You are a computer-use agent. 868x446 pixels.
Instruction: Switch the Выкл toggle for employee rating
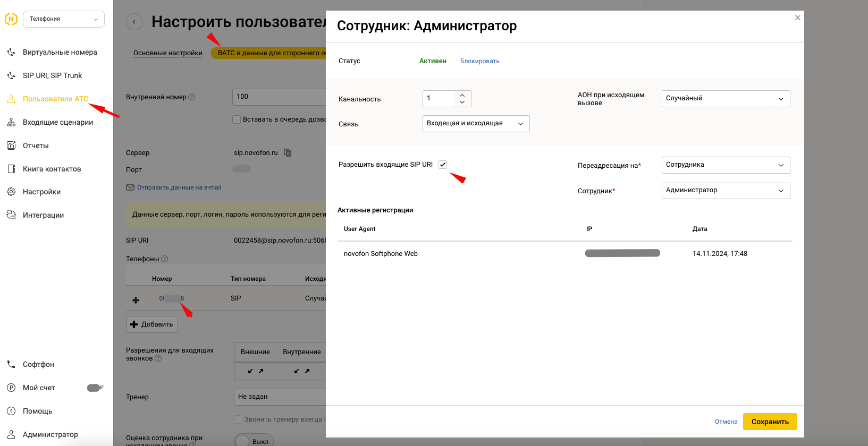coord(254,441)
